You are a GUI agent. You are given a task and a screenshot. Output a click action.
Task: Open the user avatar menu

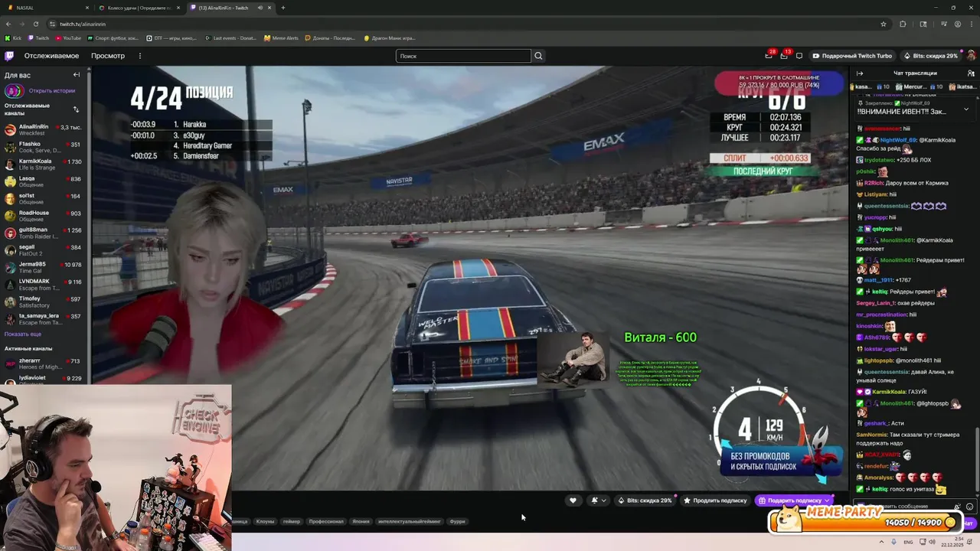coord(971,56)
